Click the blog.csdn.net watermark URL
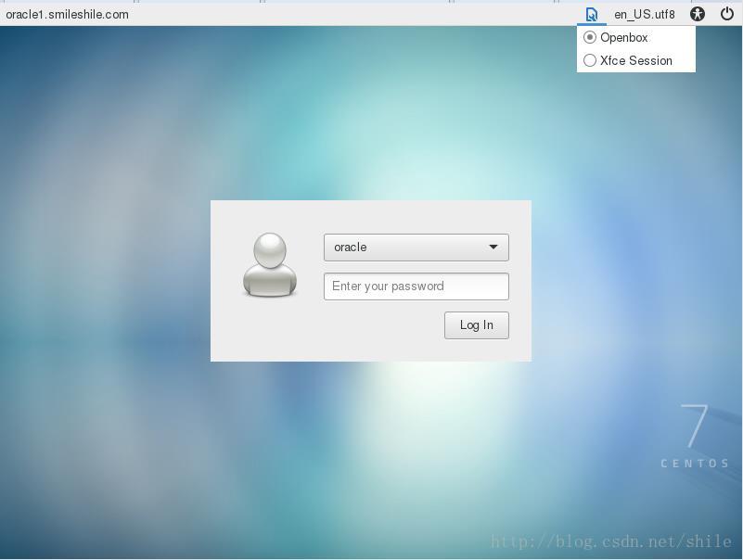Image resolution: width=743 pixels, height=560 pixels. (610, 542)
